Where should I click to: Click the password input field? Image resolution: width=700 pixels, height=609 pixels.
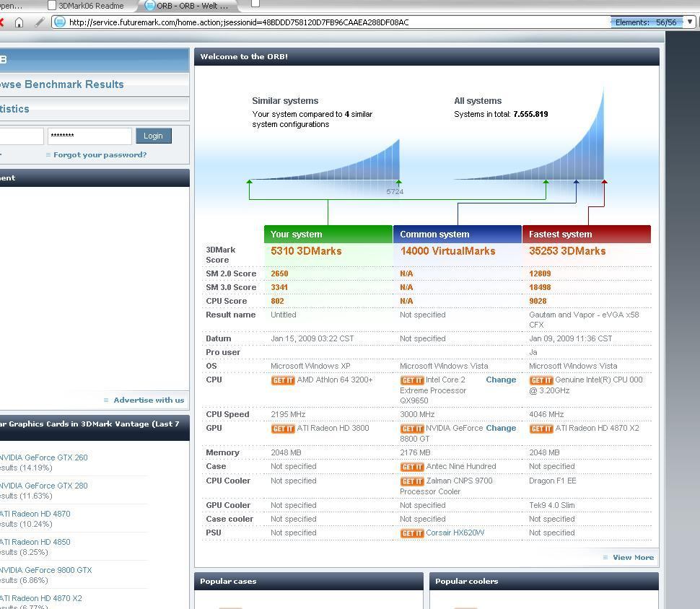89,136
